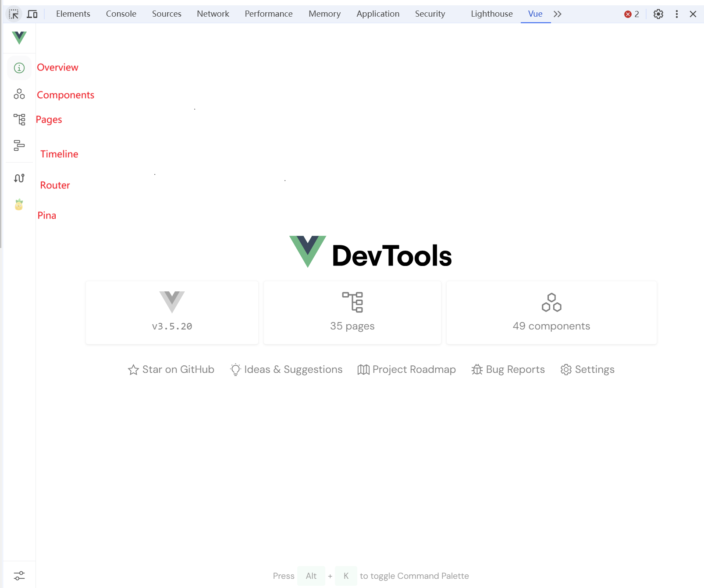This screenshot has width=704, height=588.
Task: Click the bug icon beside Bug Reports
Action: point(477,370)
